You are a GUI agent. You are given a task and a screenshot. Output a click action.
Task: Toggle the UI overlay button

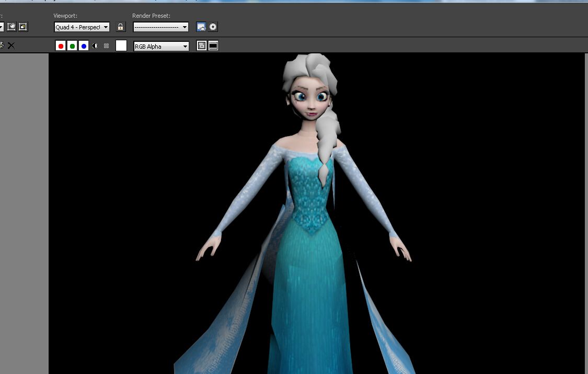pos(201,46)
